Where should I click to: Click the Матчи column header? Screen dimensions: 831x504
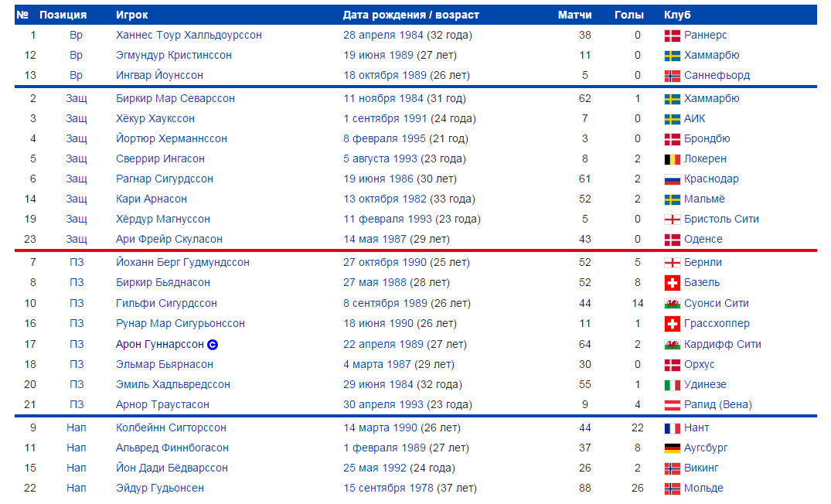(x=574, y=15)
